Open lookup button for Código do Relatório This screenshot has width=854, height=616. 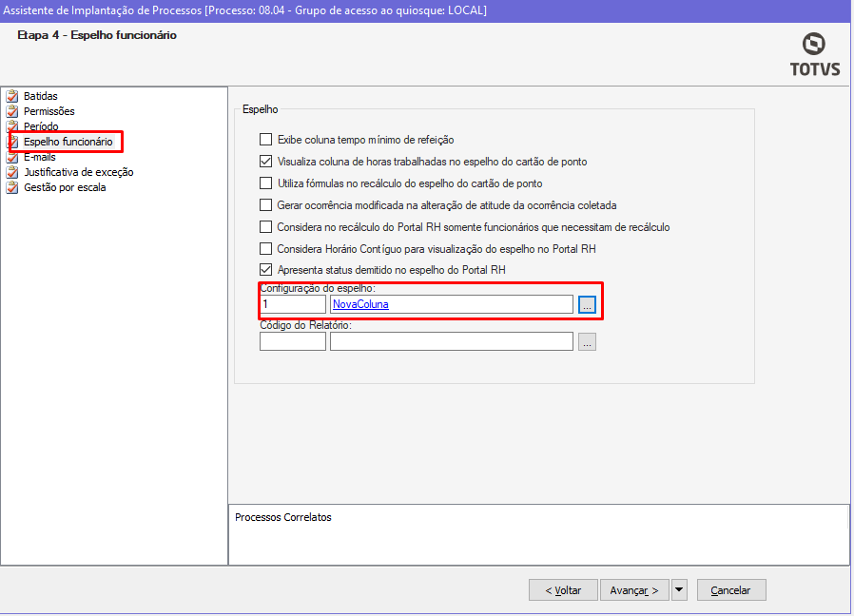pos(587,341)
